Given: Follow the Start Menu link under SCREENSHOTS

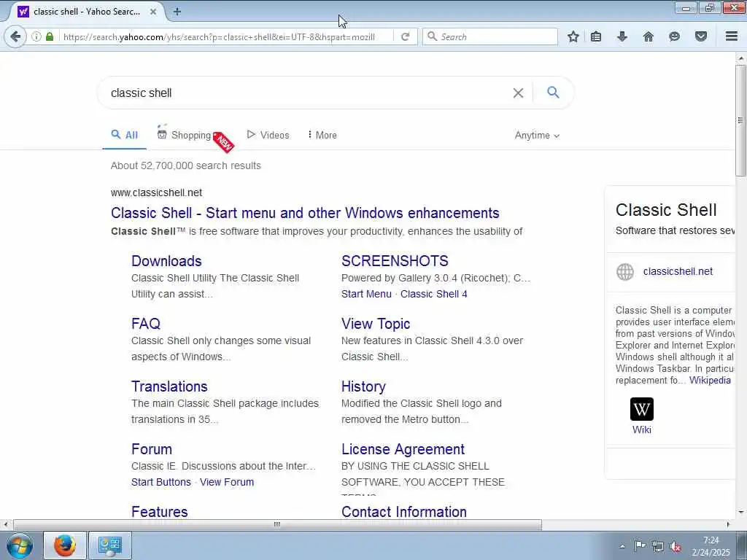Looking at the screenshot, I should pos(366,295).
